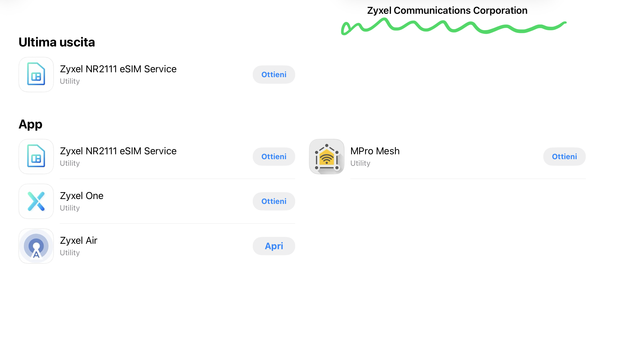
Task: Tap Ottieni next to MPro Mesh
Action: (565, 157)
